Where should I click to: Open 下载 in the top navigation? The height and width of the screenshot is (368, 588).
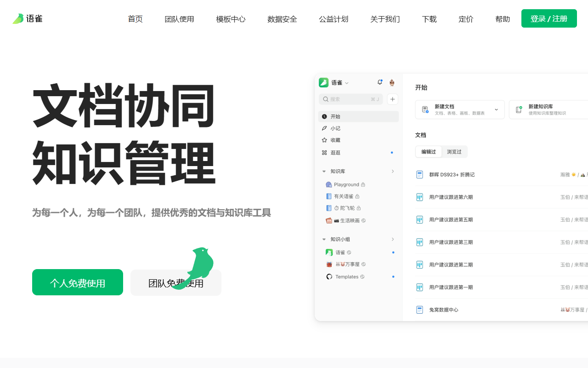(x=429, y=19)
